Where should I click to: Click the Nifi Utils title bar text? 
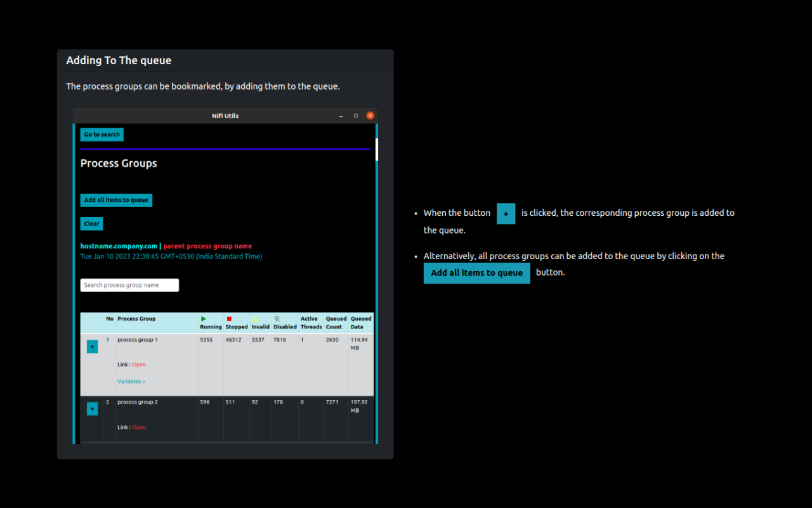[x=225, y=116]
